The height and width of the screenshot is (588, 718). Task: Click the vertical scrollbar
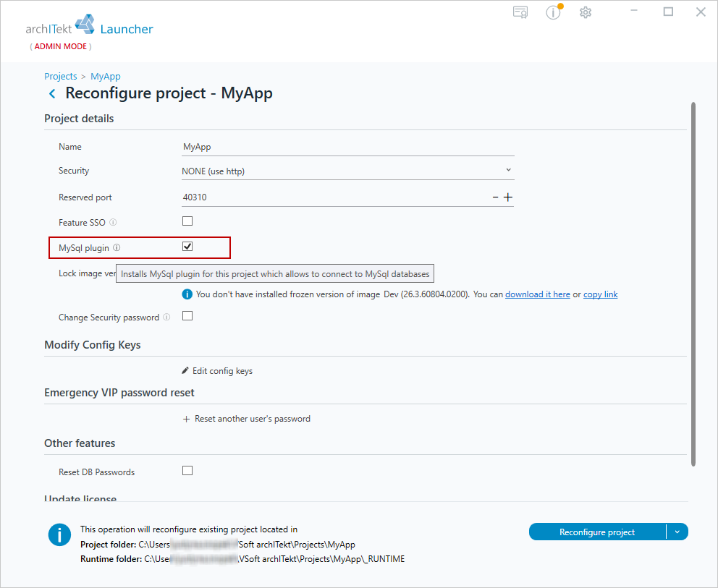693,284
